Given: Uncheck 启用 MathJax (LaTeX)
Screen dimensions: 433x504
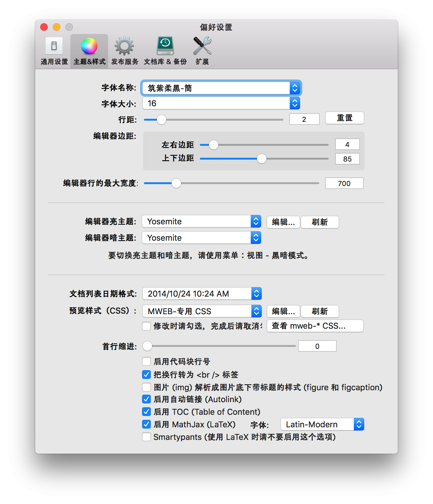Looking at the screenshot, I should [x=146, y=424].
